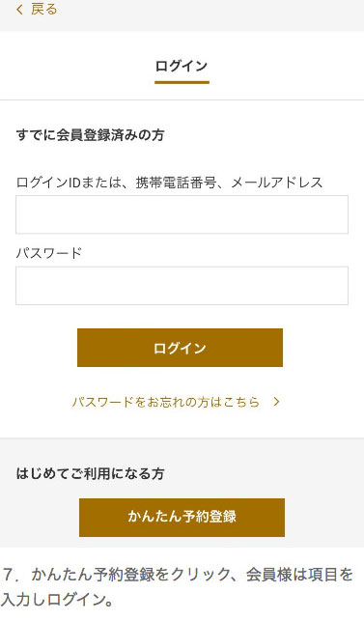This screenshot has height=621, width=364.
Task: Select the ログイン tab heading
Action: (182, 66)
